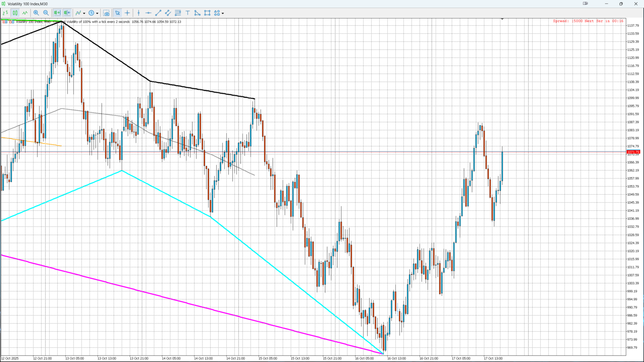This screenshot has height=362, width=644.
Task: Switch chart to bar chart mode
Action: 5,13
